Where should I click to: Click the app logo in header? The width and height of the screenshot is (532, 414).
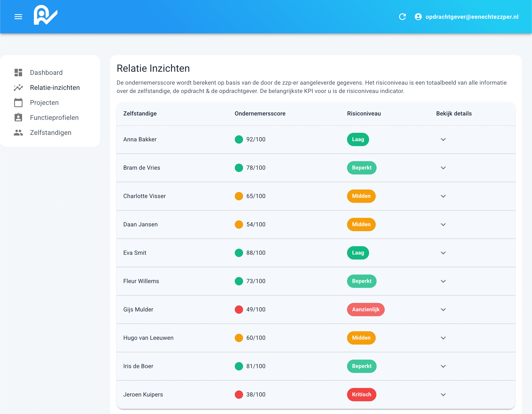(46, 15)
